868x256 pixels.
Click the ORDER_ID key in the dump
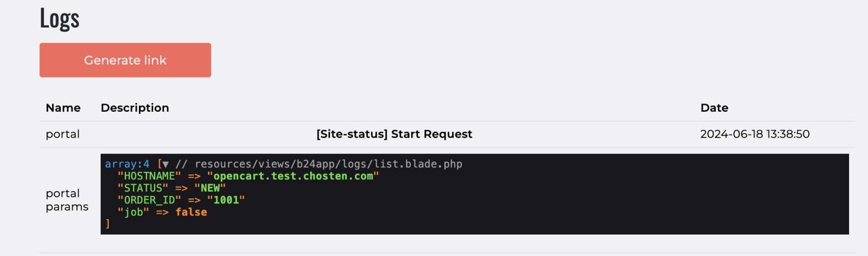click(x=150, y=200)
